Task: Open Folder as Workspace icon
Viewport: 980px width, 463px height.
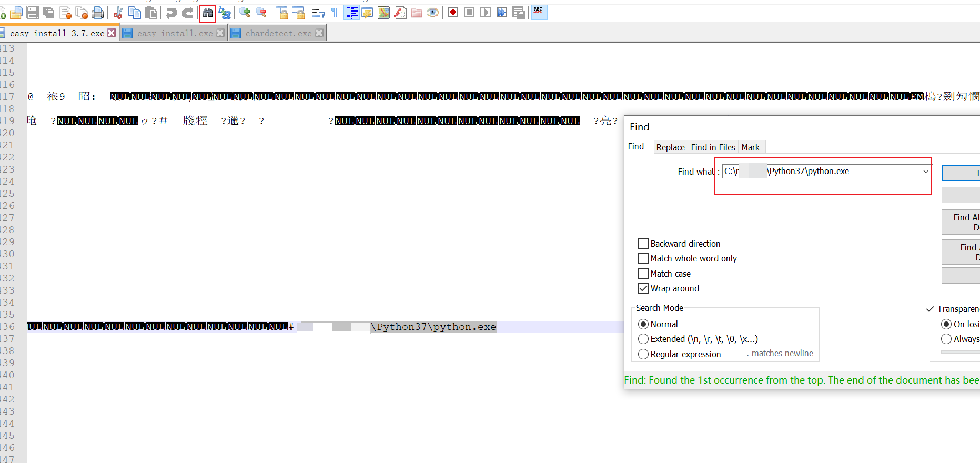Action: pos(417,13)
